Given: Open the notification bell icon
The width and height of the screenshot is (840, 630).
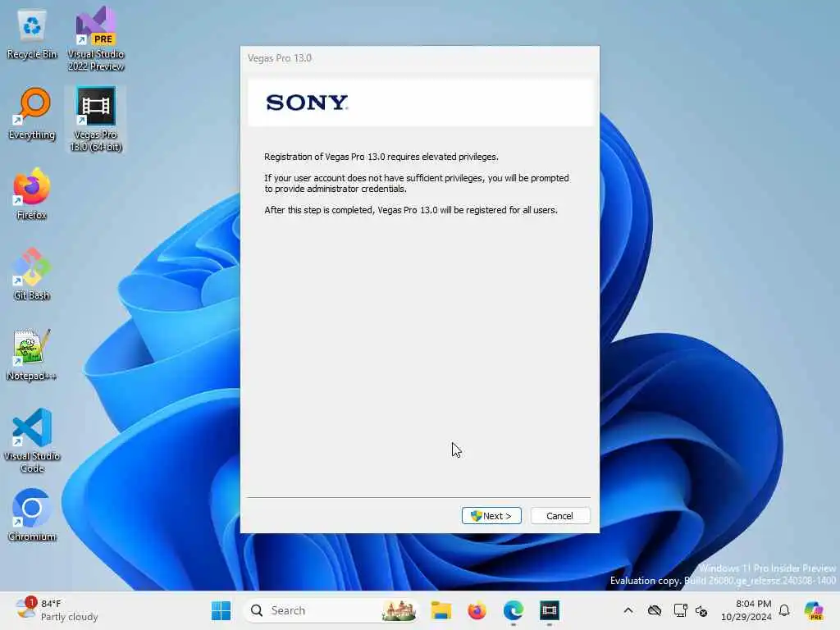Looking at the screenshot, I should pos(784,610).
